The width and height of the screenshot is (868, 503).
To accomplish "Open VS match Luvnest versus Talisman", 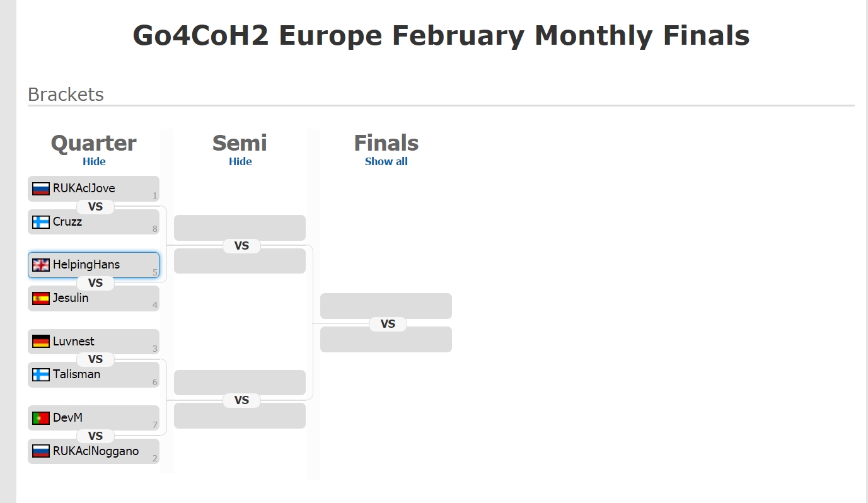I will 95,359.
